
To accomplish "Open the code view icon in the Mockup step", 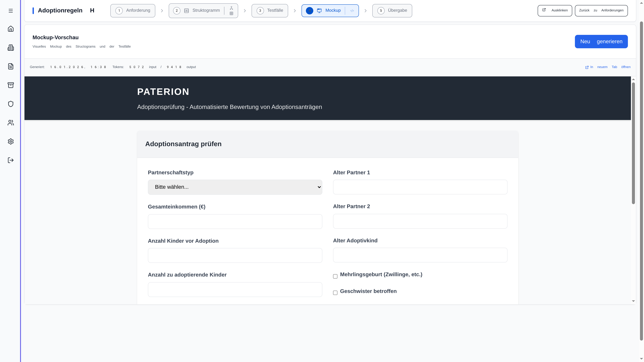I will 352,11.
